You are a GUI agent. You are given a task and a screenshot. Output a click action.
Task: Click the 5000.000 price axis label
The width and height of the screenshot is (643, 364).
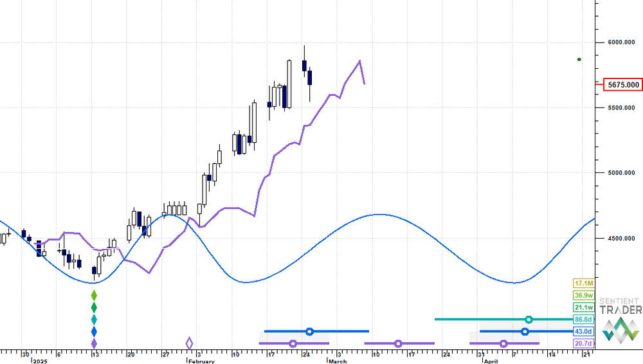[x=621, y=173]
